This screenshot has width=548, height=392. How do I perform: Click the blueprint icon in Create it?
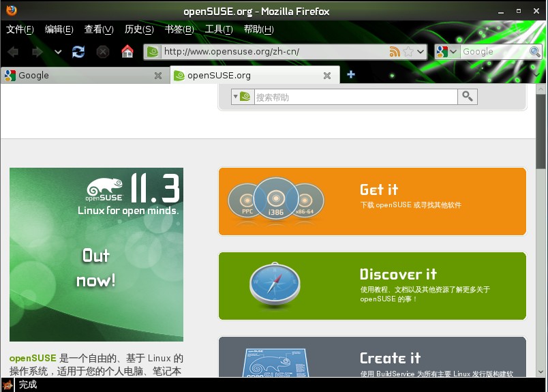[276, 363]
